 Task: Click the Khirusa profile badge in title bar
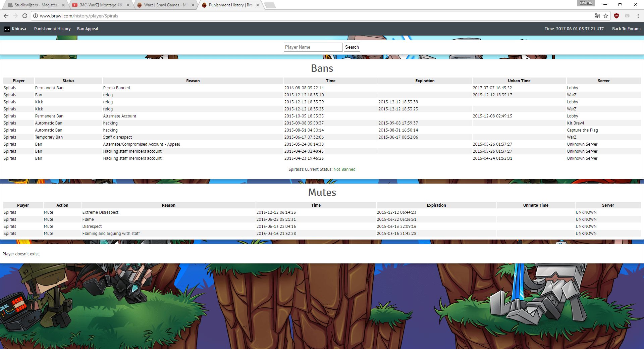pos(586,3)
